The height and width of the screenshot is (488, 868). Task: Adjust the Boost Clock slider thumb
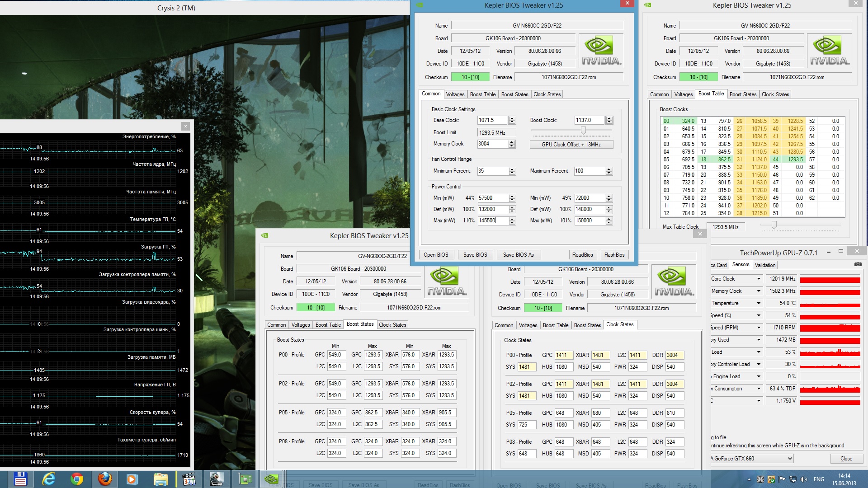click(x=583, y=131)
